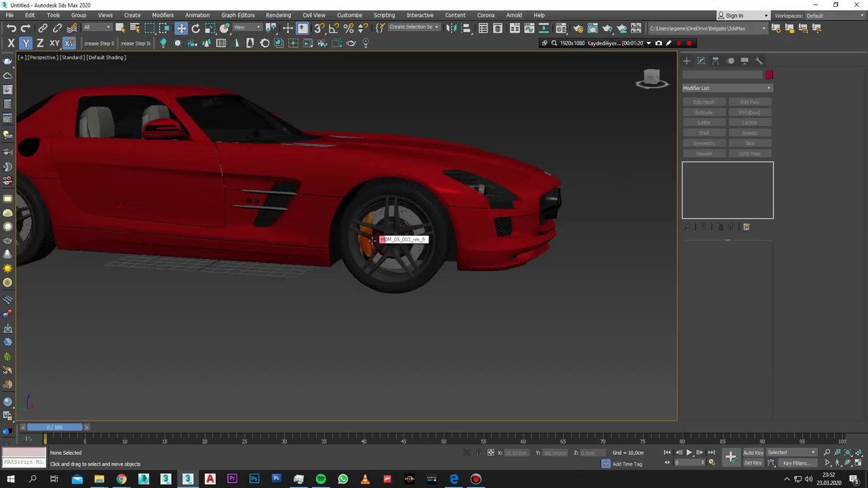Viewport: 868px width, 488px height.
Task: Go to End of animation
Action: tap(711, 453)
